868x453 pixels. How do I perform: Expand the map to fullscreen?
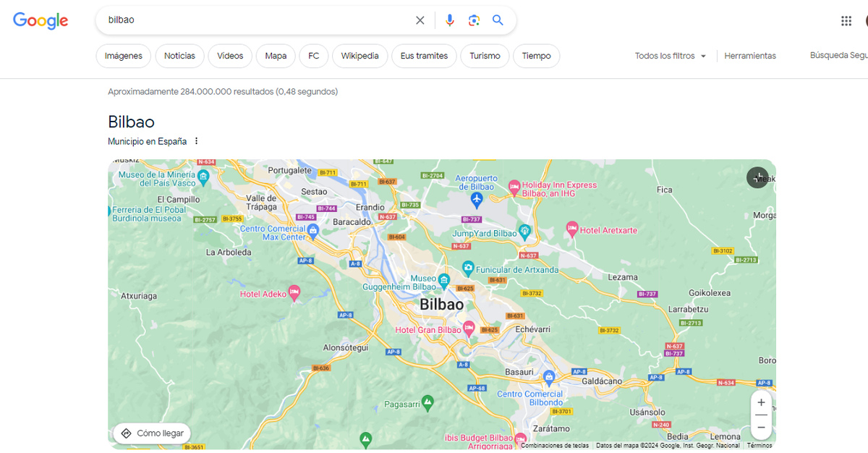point(757,177)
